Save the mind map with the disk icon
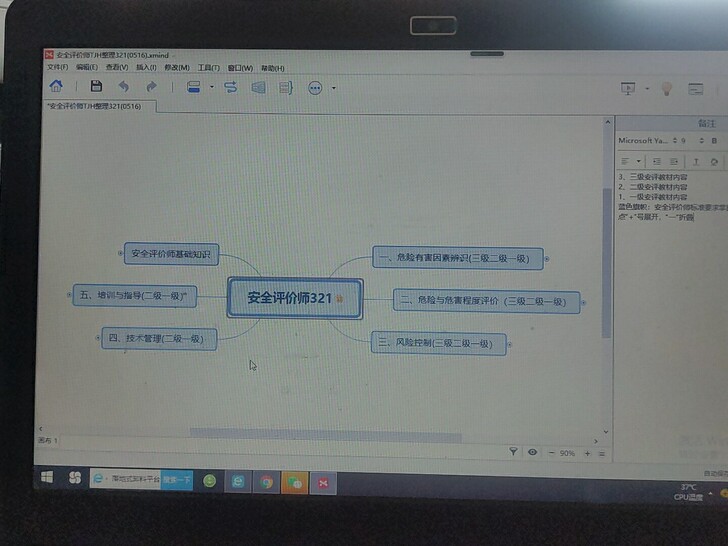728x546 pixels. point(96,87)
